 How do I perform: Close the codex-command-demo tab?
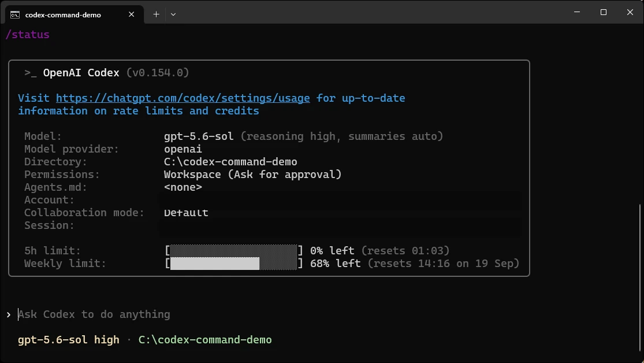tap(132, 14)
